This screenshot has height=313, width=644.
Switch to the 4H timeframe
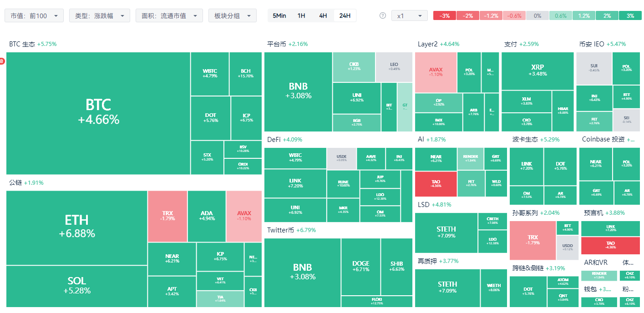(x=323, y=15)
